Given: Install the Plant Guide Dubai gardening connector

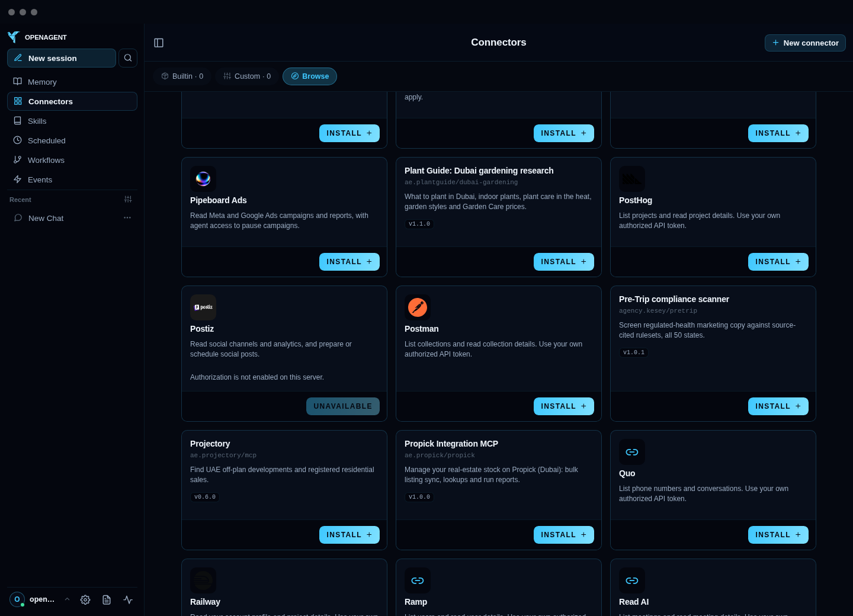Looking at the screenshot, I should click(x=564, y=262).
